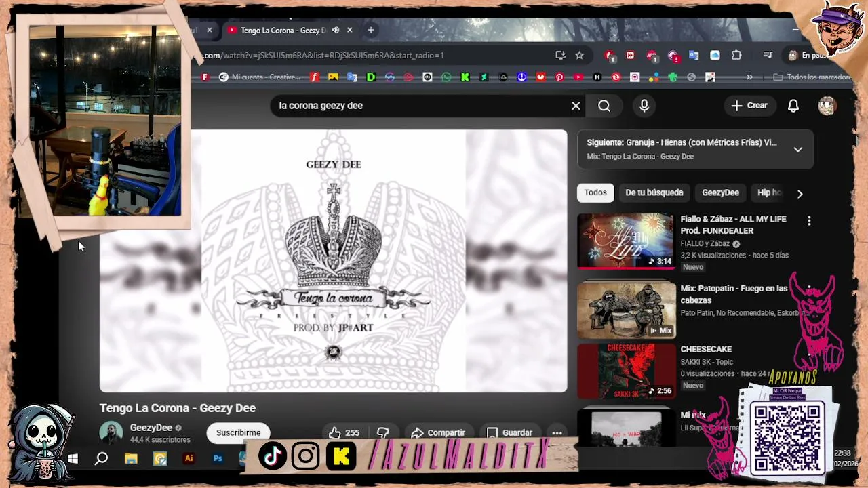Select the 'GeezyDee' filter chip
The height and width of the screenshot is (488, 868).
pyautogui.click(x=720, y=192)
